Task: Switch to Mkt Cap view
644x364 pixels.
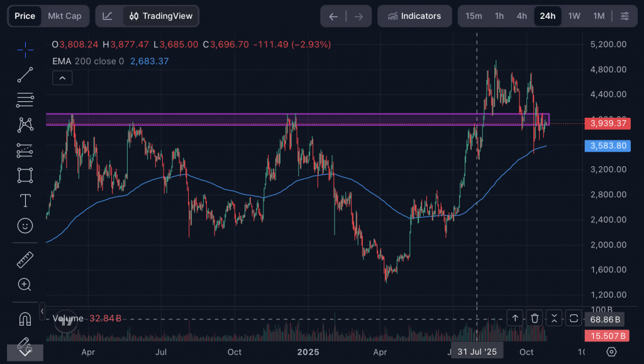Action: pyautogui.click(x=65, y=16)
